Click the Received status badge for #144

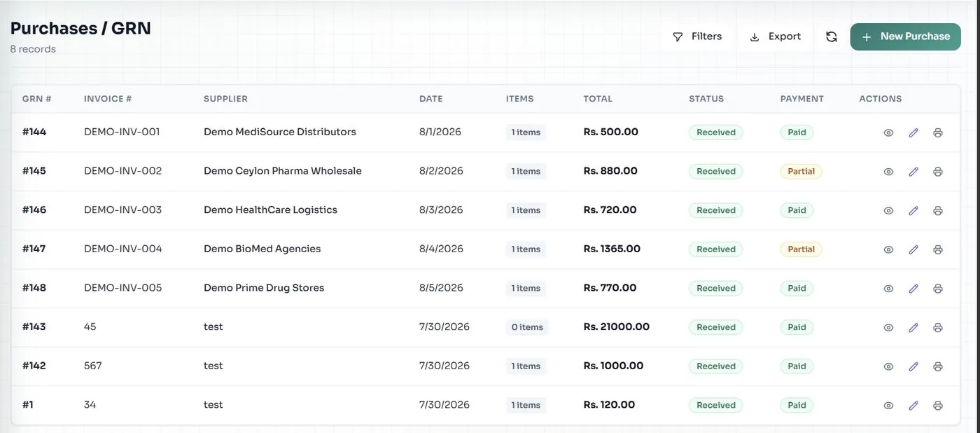coord(716,132)
